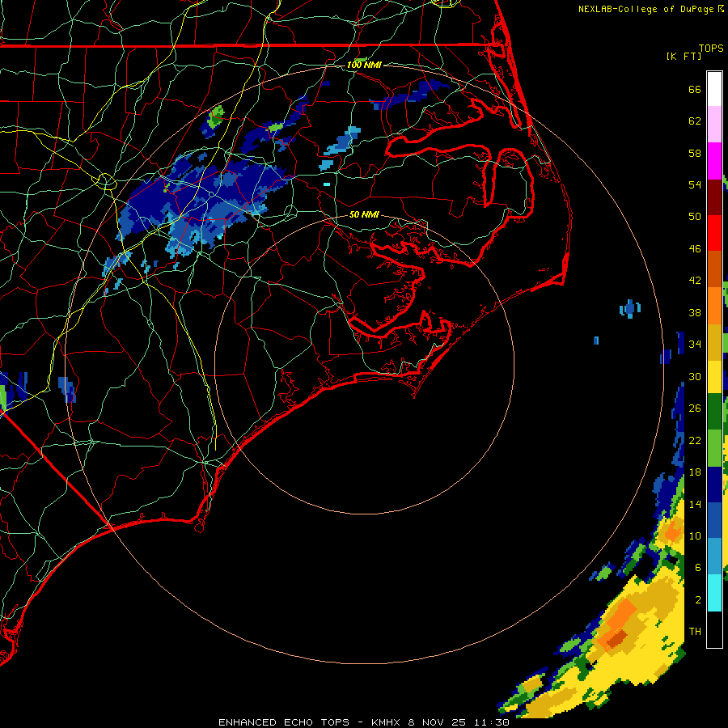Click the legend value '54'
728x728 pixels.
(x=695, y=184)
